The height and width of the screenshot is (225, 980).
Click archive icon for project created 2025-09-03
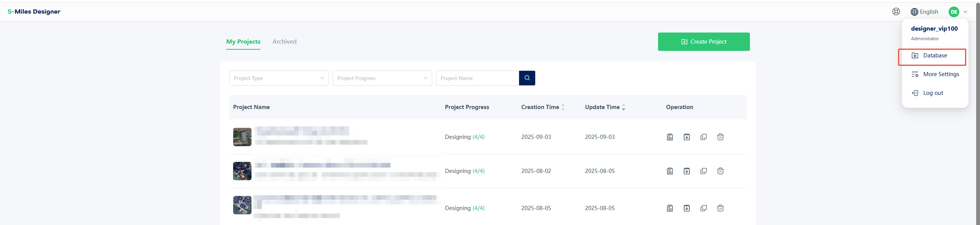pyautogui.click(x=687, y=137)
